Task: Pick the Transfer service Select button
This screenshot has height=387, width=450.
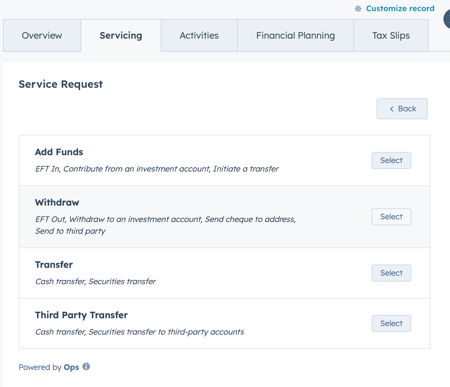Action: click(x=391, y=273)
